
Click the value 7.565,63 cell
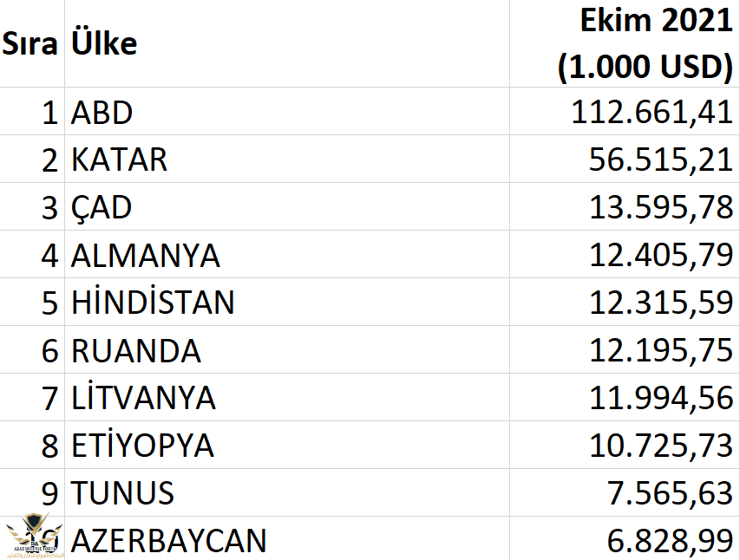(x=625, y=492)
